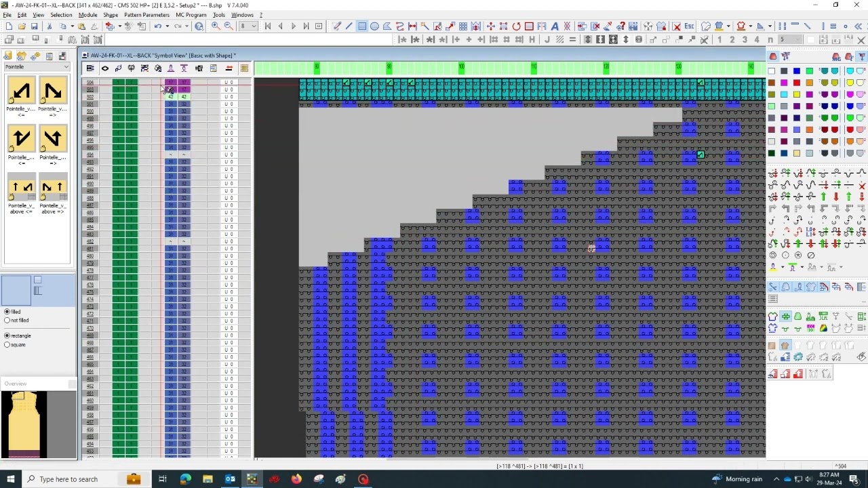Open the Windows menu
The height and width of the screenshot is (488, 868).
(242, 15)
